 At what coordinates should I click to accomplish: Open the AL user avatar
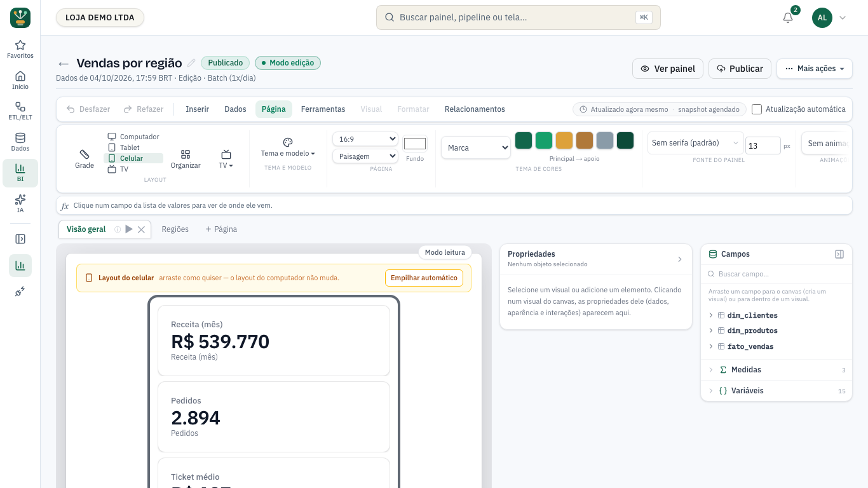coord(822,18)
